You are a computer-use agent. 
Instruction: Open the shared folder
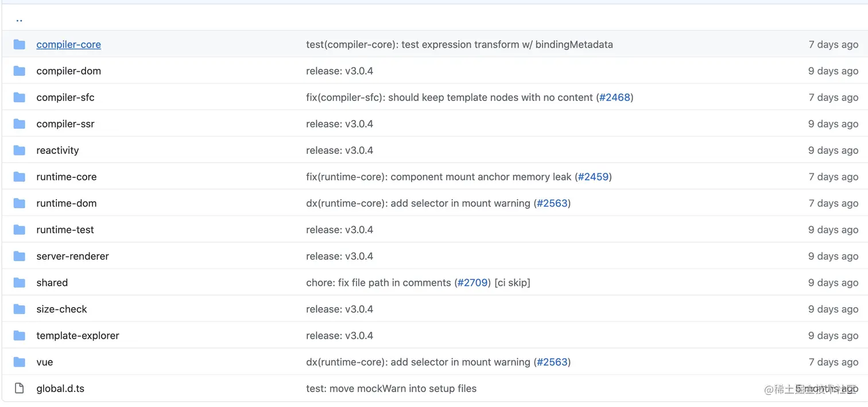52,282
